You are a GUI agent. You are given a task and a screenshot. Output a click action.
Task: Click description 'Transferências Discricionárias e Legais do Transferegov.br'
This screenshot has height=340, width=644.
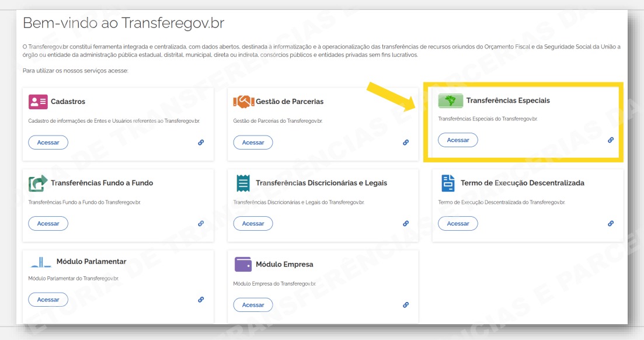pyautogui.click(x=299, y=202)
